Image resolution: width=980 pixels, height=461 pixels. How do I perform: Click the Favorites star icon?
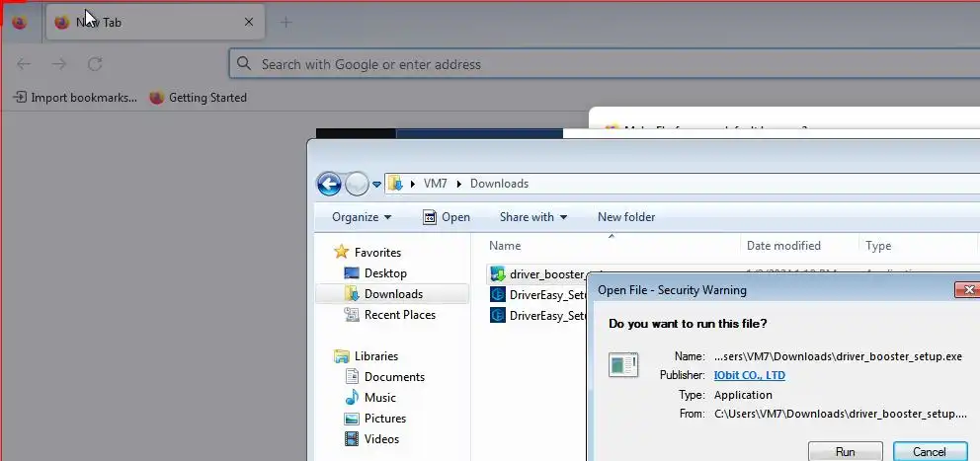tap(341, 252)
